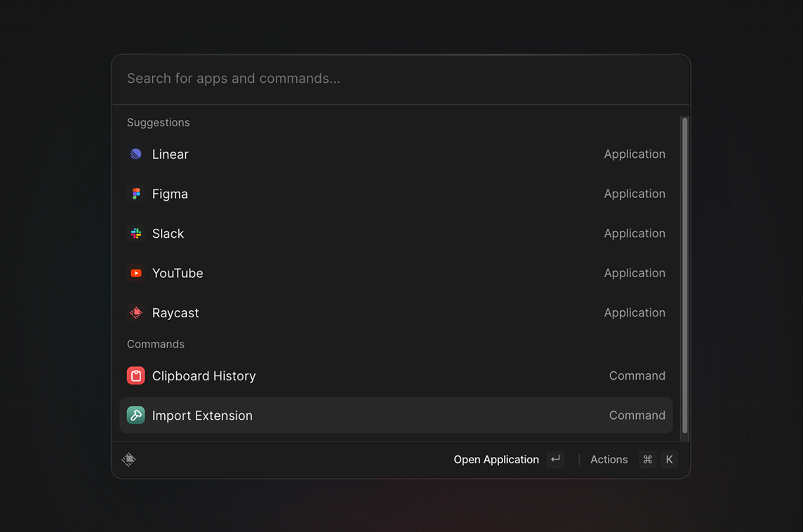
Task: Click the K key badge
Action: click(669, 459)
